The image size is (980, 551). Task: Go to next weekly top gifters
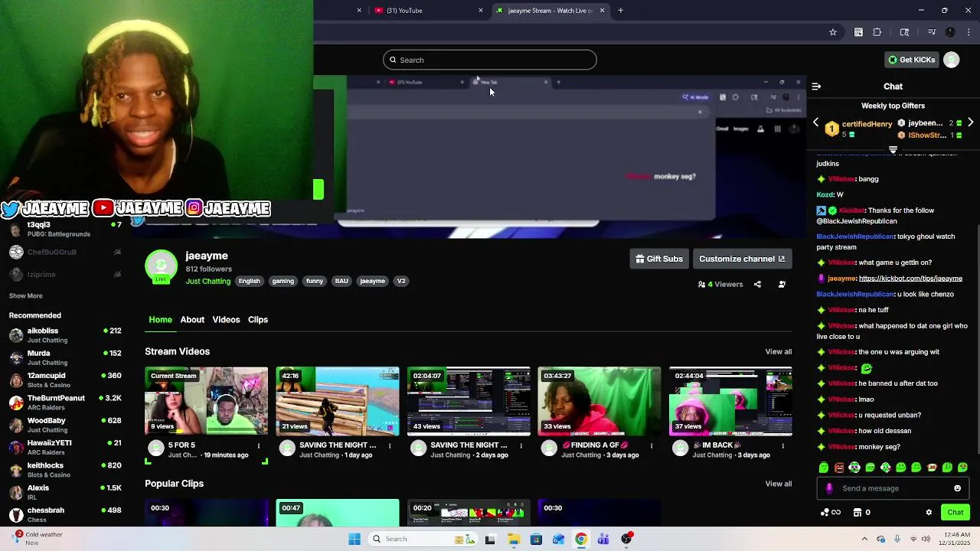970,122
